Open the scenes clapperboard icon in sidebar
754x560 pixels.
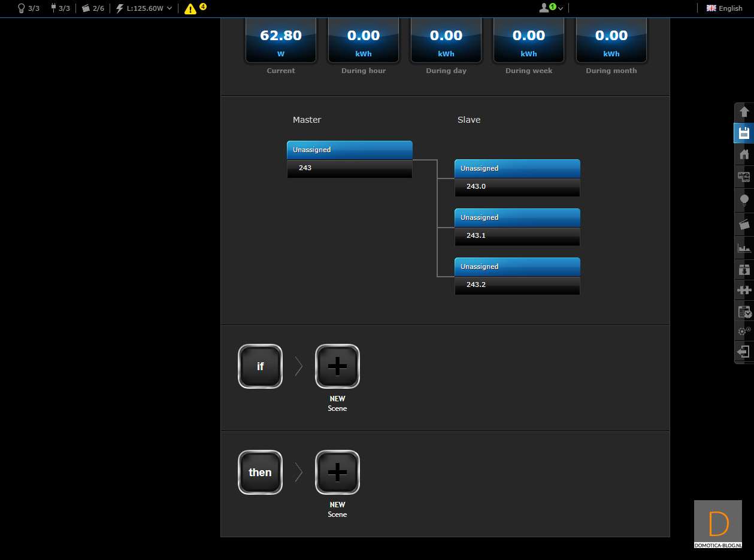(x=744, y=224)
